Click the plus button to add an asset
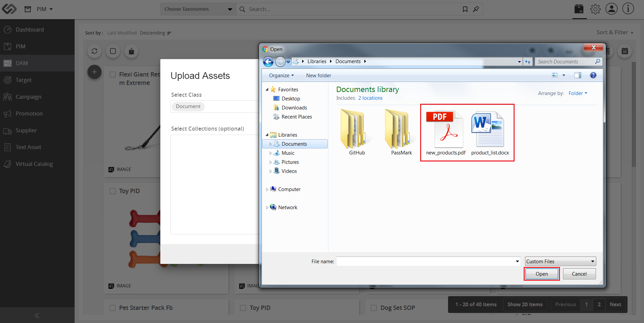 click(x=94, y=72)
